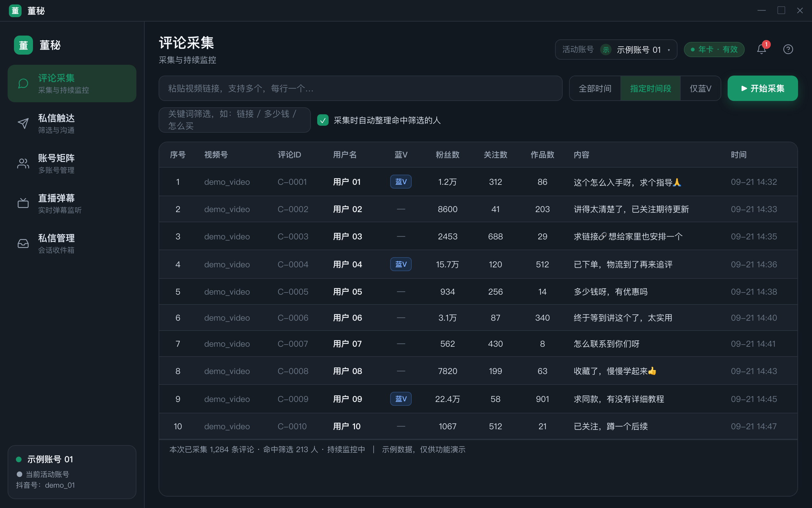Click the 示例账号 01 card at sidebar bottom
The image size is (812, 508).
pyautogui.click(x=72, y=472)
